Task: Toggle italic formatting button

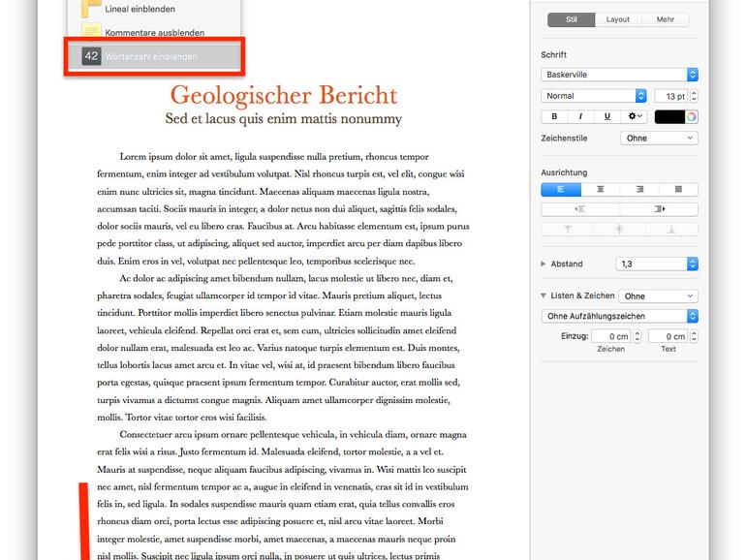Action: (x=580, y=116)
